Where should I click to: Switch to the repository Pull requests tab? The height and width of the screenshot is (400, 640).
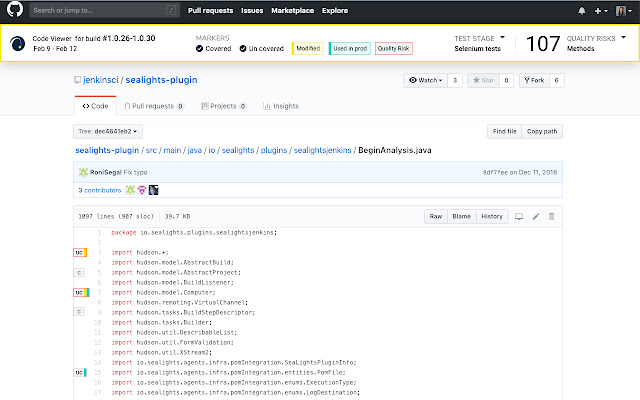point(154,106)
